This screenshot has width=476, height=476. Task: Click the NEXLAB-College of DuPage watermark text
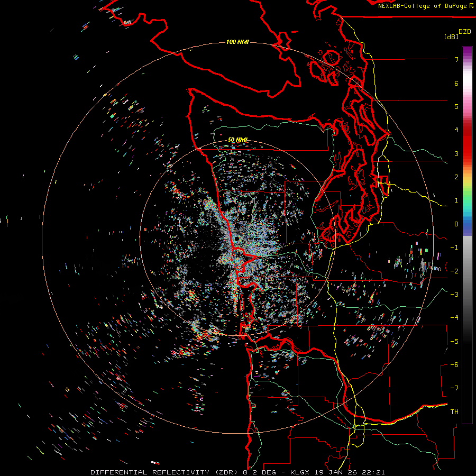[x=426, y=6]
